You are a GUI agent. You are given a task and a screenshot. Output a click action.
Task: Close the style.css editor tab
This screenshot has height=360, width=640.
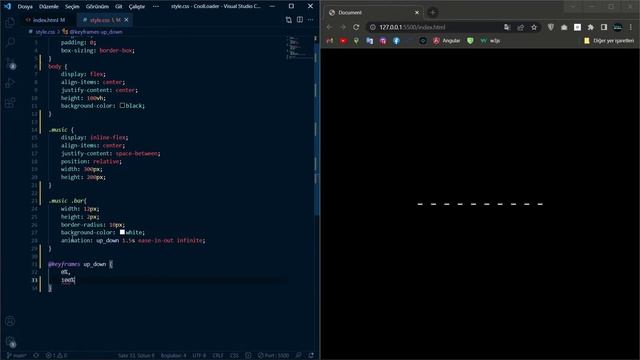tap(127, 20)
